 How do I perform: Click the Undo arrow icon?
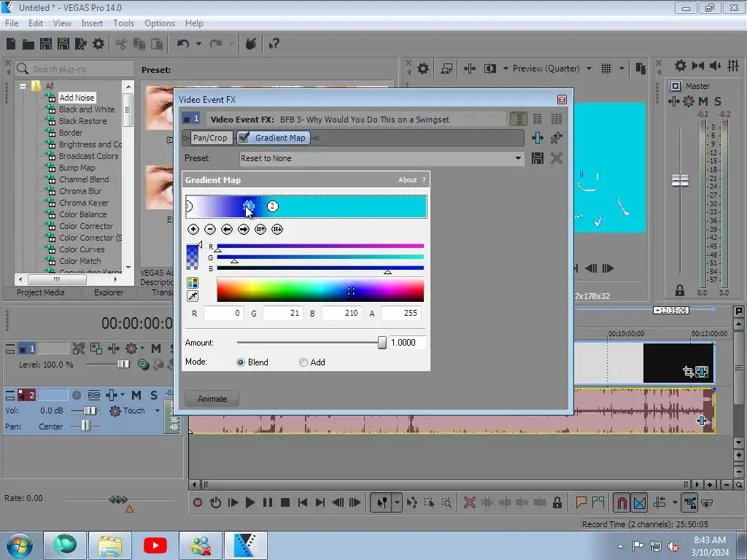point(183,44)
